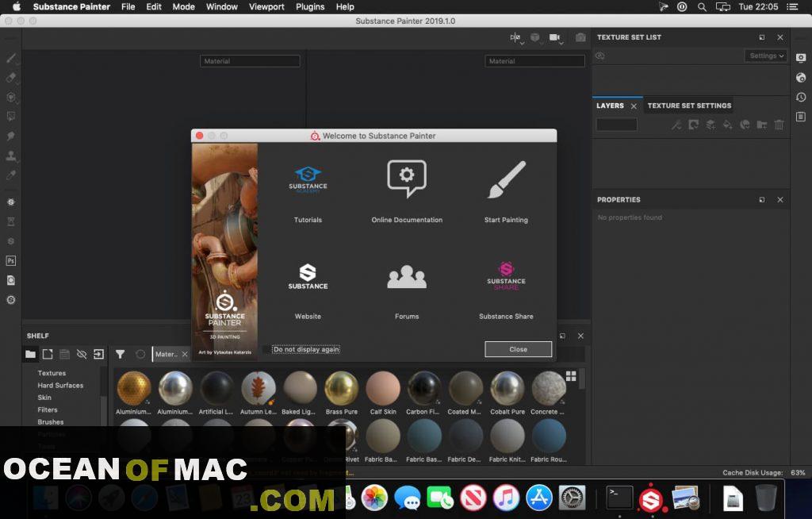Toggle the shelf hide-eye visibility icon
The image size is (812, 519).
[x=82, y=354]
